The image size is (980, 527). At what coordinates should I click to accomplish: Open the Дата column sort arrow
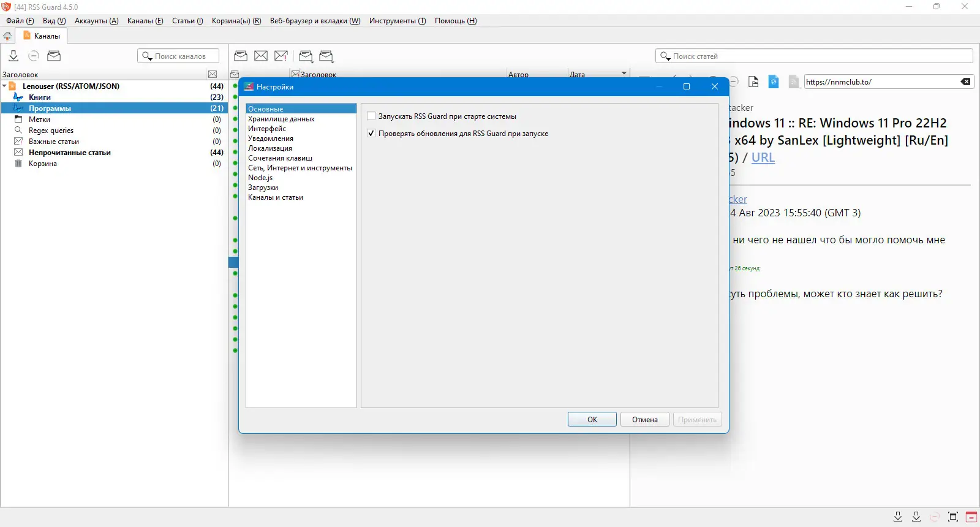click(x=624, y=74)
